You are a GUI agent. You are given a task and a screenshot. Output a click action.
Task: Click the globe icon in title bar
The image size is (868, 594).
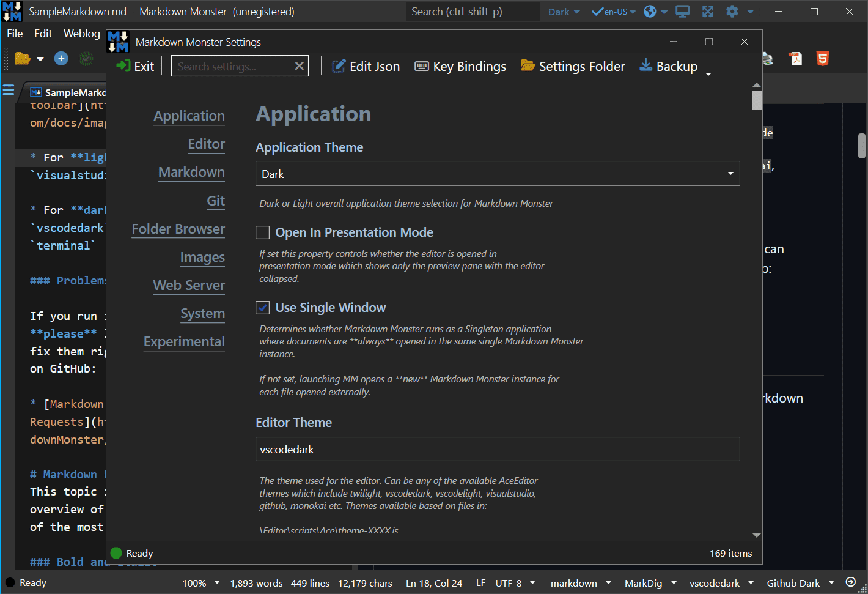(x=650, y=12)
